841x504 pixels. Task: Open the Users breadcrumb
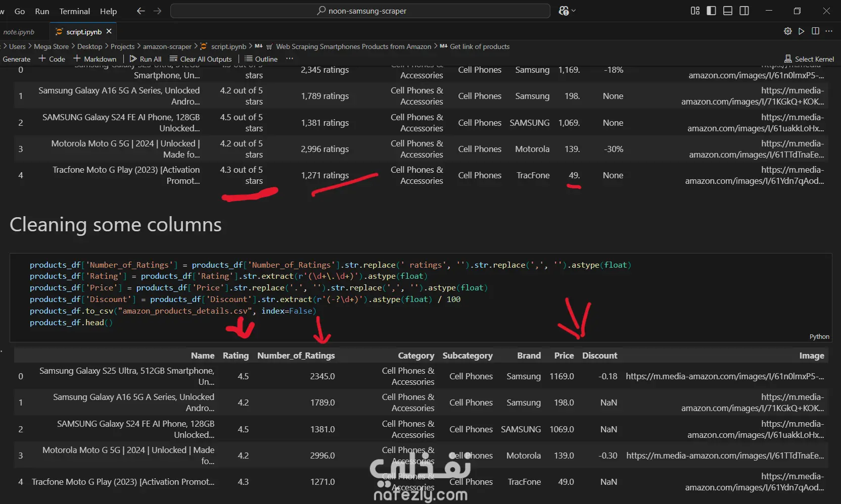17,46
